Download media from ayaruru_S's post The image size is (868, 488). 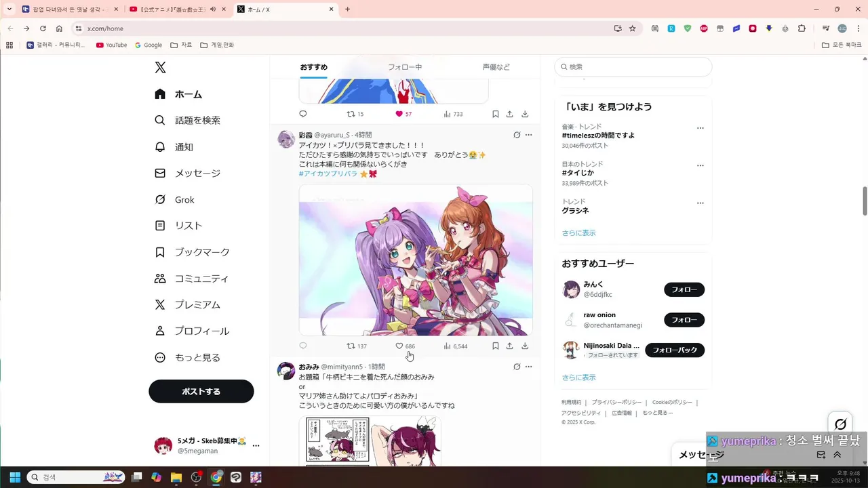pos(525,346)
